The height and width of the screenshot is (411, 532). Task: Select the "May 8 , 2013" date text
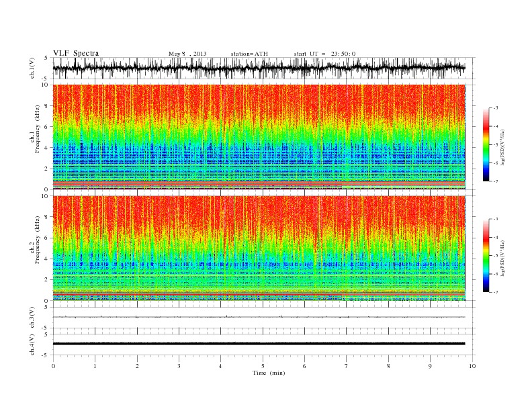(x=187, y=54)
